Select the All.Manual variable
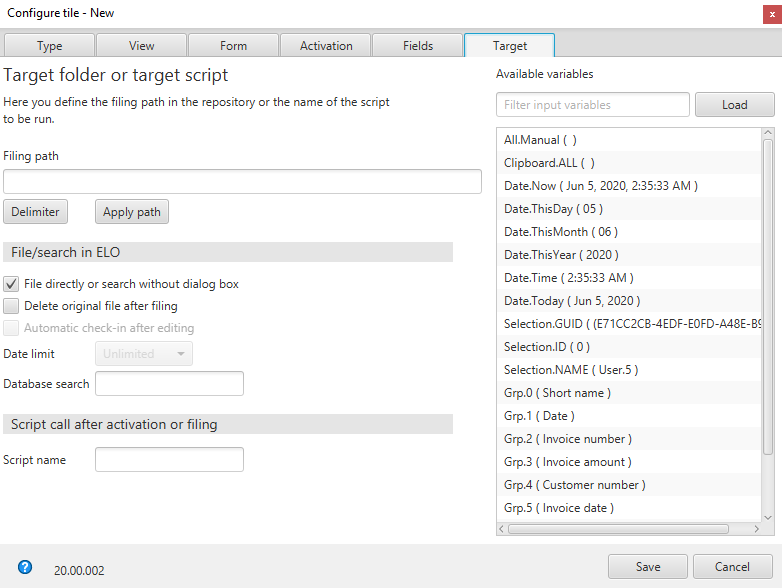 point(629,140)
